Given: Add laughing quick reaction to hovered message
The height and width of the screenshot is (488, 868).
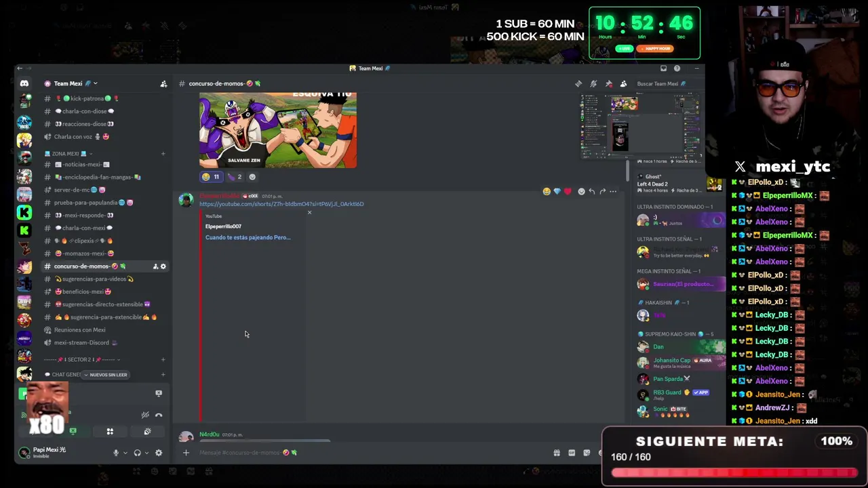Looking at the screenshot, I should pyautogui.click(x=547, y=192).
